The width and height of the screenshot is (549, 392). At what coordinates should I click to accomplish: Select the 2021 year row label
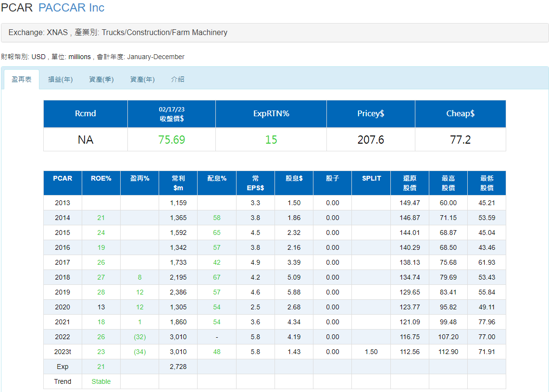click(x=62, y=322)
